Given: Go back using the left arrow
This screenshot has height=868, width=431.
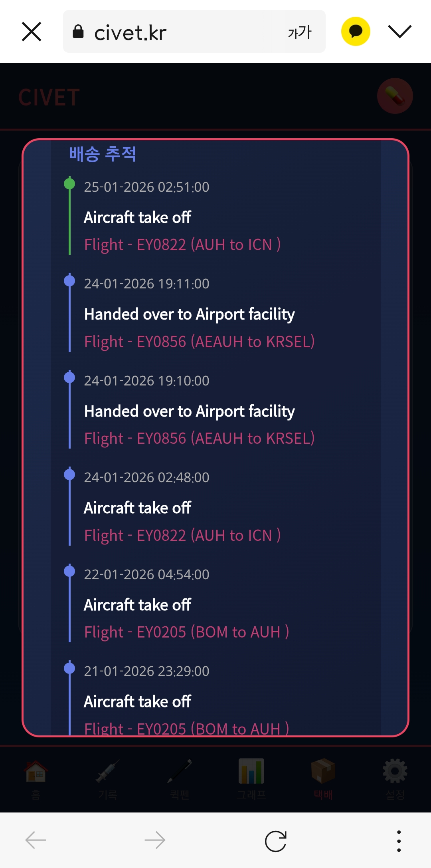Looking at the screenshot, I should pyautogui.click(x=36, y=840).
